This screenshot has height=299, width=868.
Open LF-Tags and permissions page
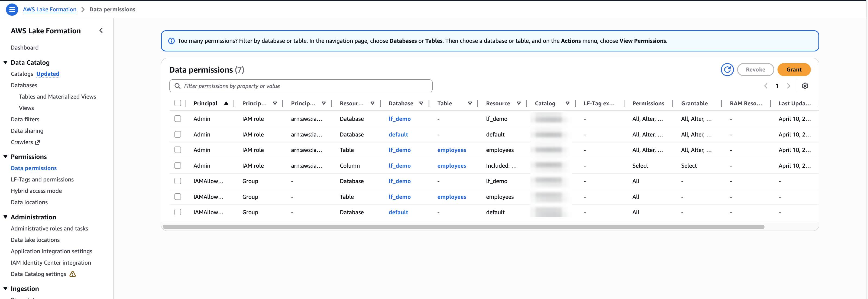(42, 180)
